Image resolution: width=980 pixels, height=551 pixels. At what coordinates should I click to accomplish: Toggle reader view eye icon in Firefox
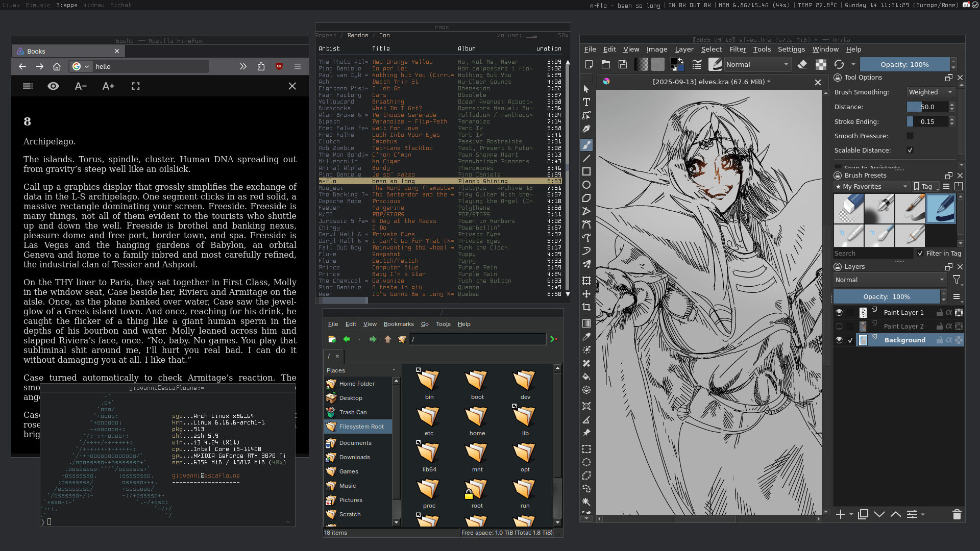(x=53, y=86)
